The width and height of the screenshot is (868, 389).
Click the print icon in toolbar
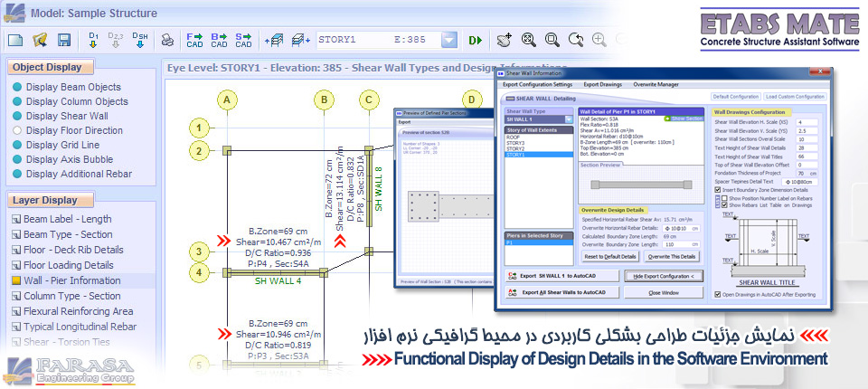coord(166,40)
